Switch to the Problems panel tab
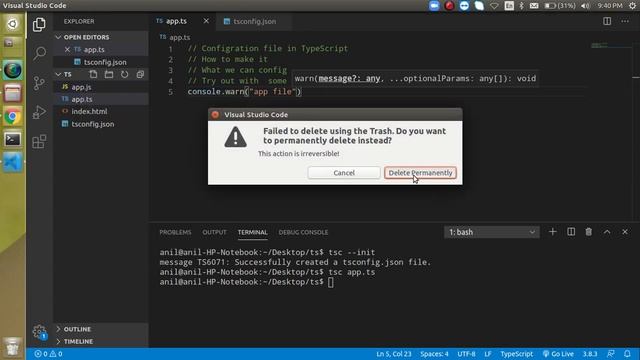 pyautogui.click(x=175, y=232)
